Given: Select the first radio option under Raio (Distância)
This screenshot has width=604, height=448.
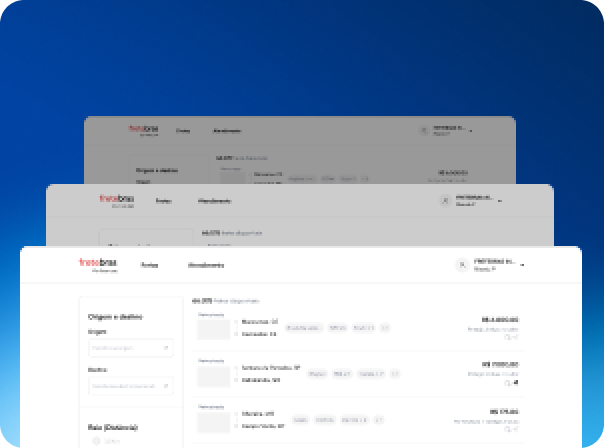Looking at the screenshot, I should click(x=97, y=441).
